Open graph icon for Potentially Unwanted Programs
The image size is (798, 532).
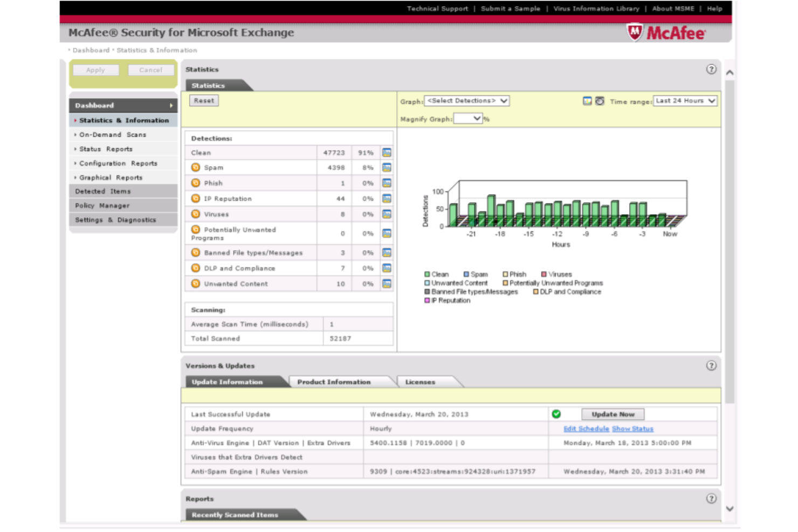[387, 233]
